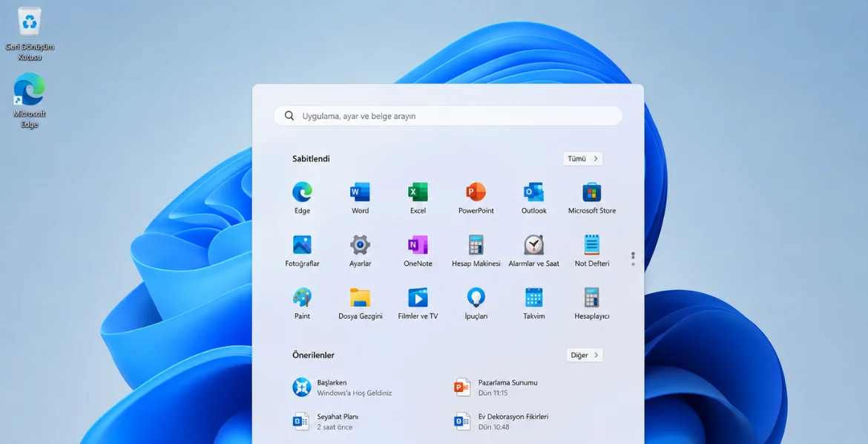Screen dimensions: 868x444
Task: Click the search magnifier icon
Action: tap(289, 116)
